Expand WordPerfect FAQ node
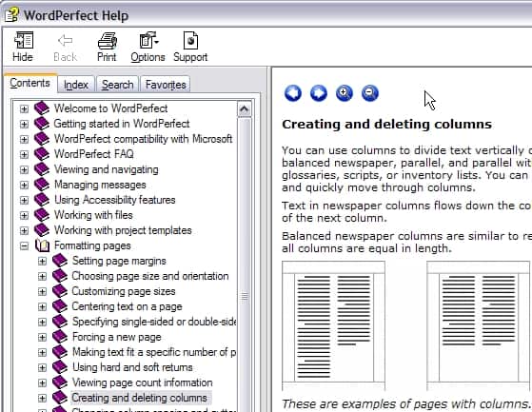Screen dimensions: 532x412 24,155
